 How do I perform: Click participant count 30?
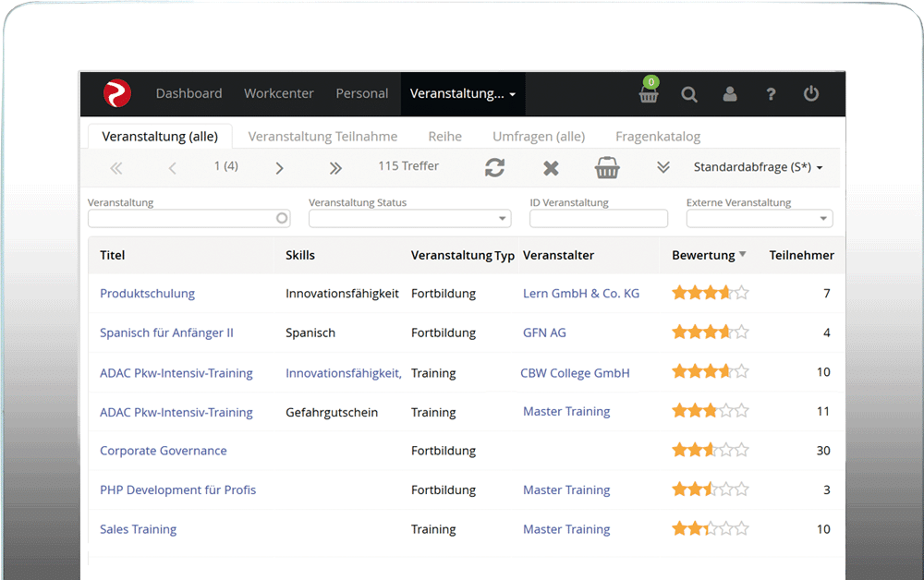(x=823, y=451)
